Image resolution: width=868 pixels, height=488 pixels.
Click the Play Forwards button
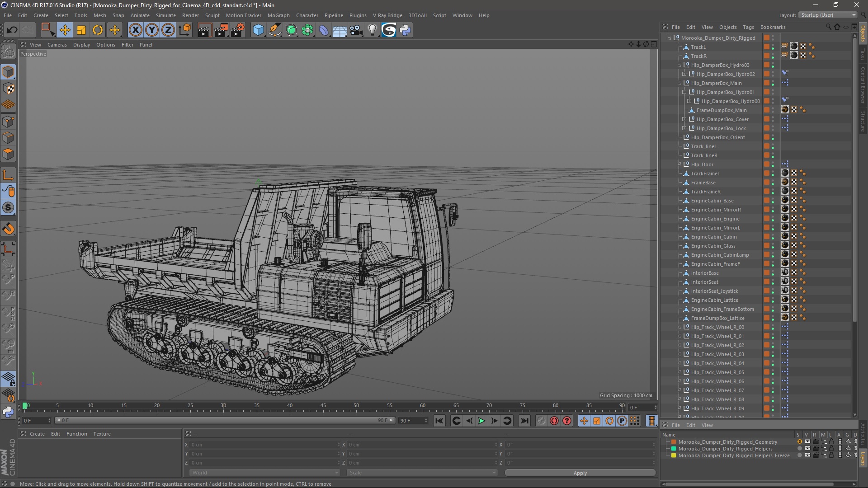pos(481,421)
